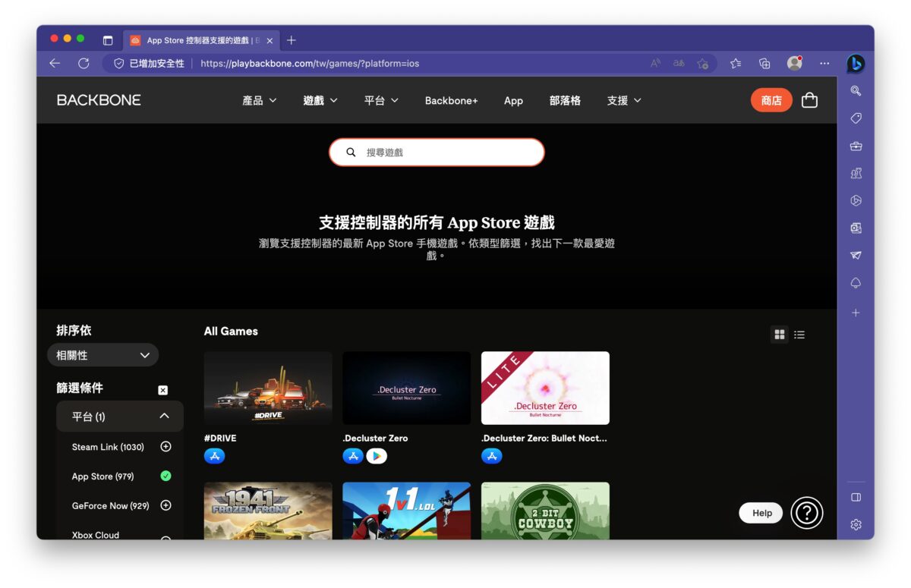Open the .Decluster Zero title link

[375, 438]
